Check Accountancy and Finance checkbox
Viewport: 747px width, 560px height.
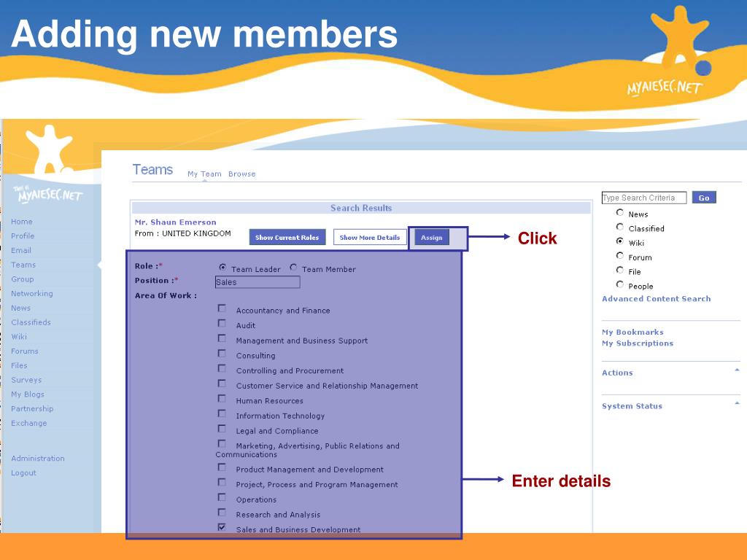pyautogui.click(x=222, y=308)
